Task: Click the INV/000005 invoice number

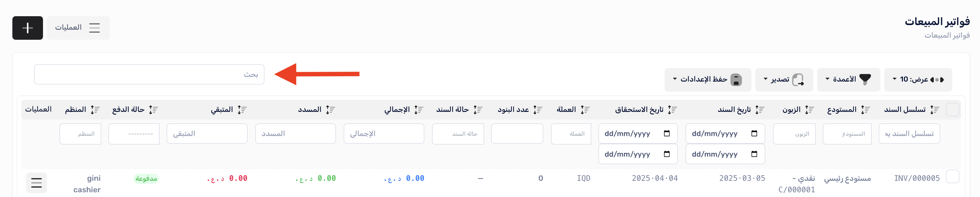Action: coord(916,178)
